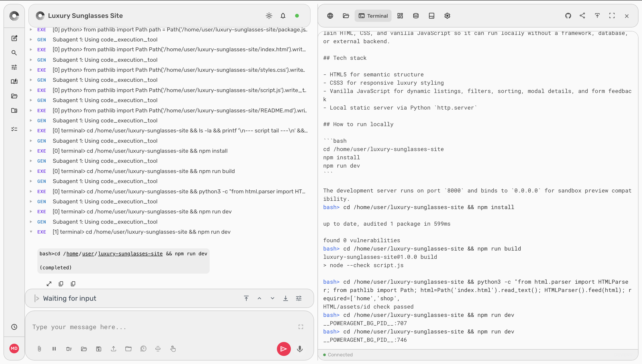Go to next step with down chevron
The image size is (642, 364).
(273, 298)
